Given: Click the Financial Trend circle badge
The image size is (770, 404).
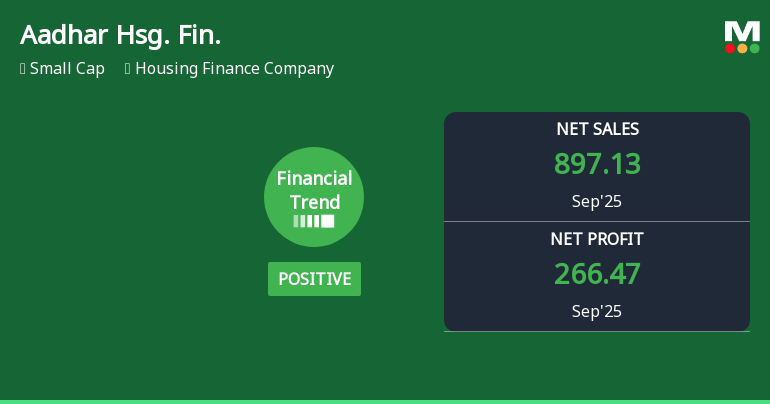Looking at the screenshot, I should (314, 196).
